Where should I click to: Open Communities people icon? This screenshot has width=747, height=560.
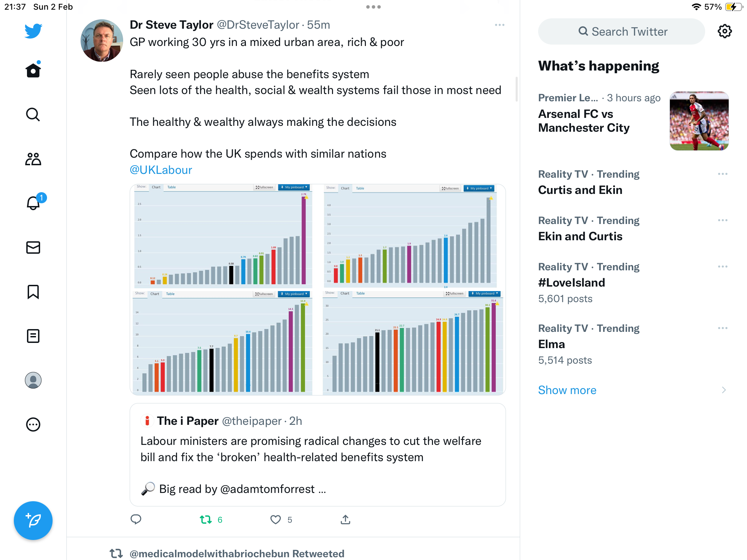point(33,159)
